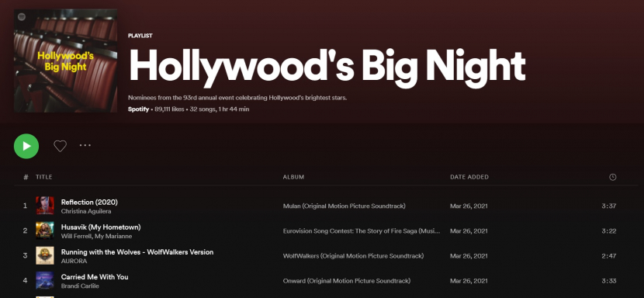This screenshot has width=644, height=298.
Task: Click the clock duration column icon
Action: pos(612,177)
